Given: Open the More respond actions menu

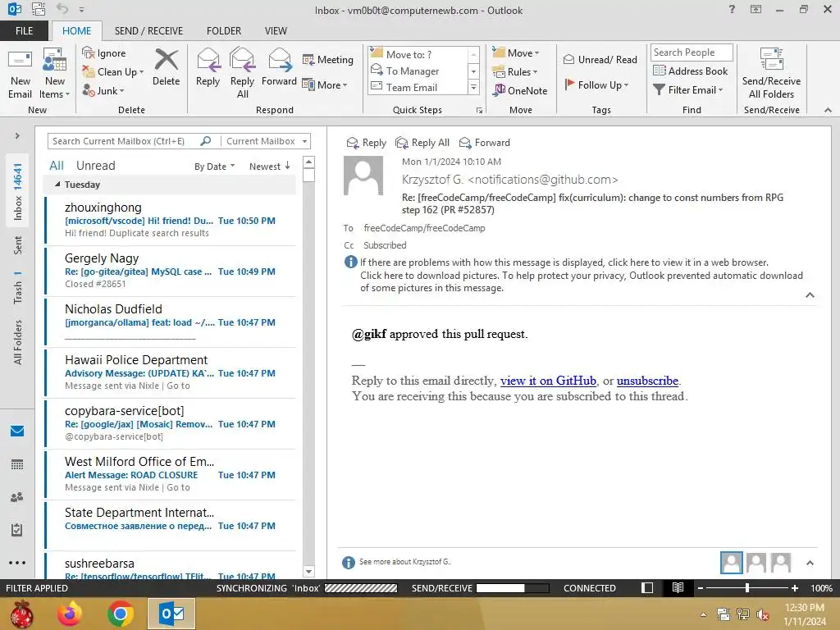Looking at the screenshot, I should point(325,84).
